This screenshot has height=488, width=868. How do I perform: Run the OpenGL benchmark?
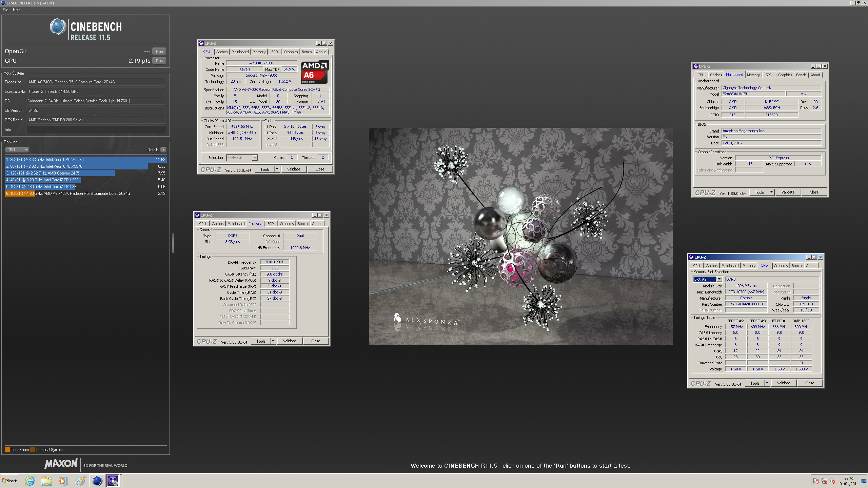(x=159, y=52)
